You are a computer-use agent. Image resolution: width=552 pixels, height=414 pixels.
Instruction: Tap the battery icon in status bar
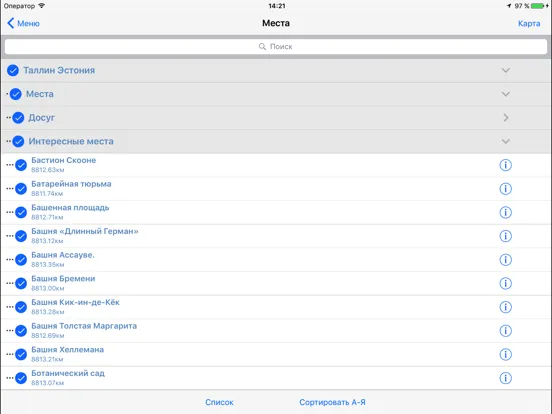coord(538,6)
